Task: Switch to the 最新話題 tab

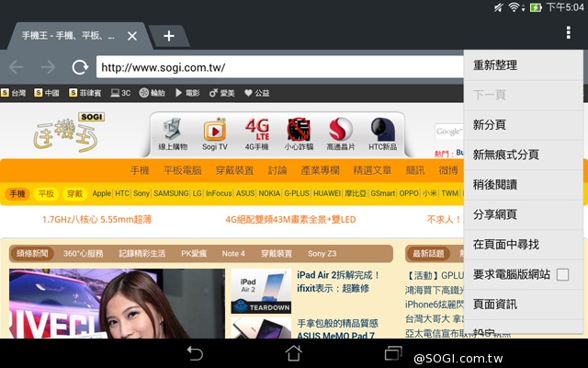Action: (428, 254)
